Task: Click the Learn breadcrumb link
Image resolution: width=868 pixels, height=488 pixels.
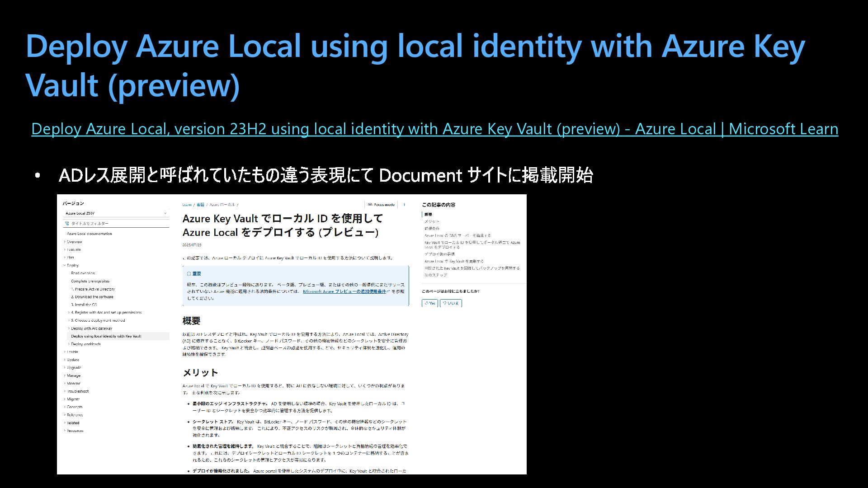Action: (187, 205)
